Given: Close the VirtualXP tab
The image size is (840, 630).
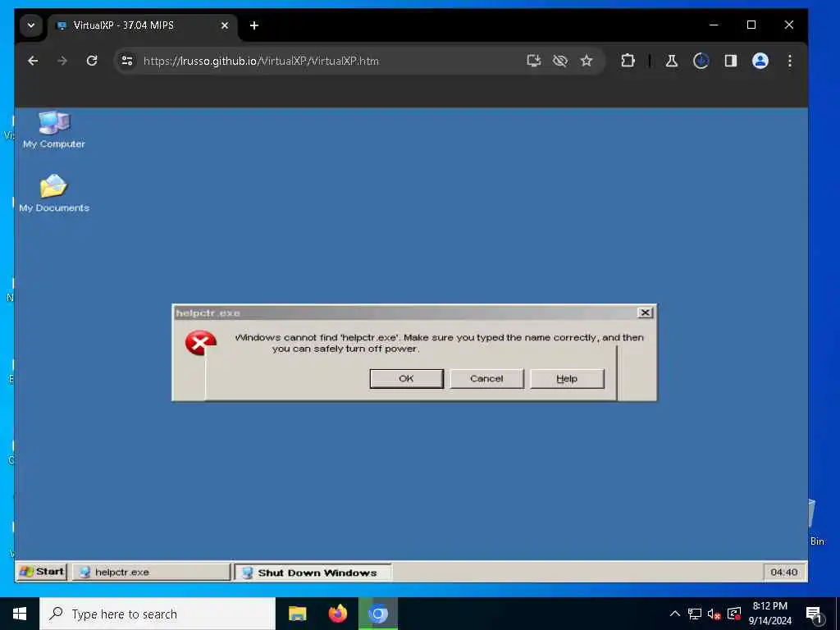Looking at the screenshot, I should (x=225, y=25).
